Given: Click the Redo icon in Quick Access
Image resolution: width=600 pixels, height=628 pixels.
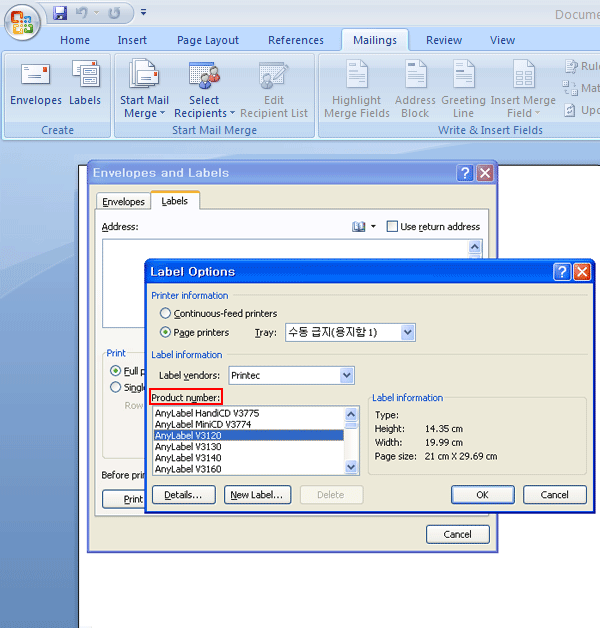Looking at the screenshot, I should click(115, 13).
